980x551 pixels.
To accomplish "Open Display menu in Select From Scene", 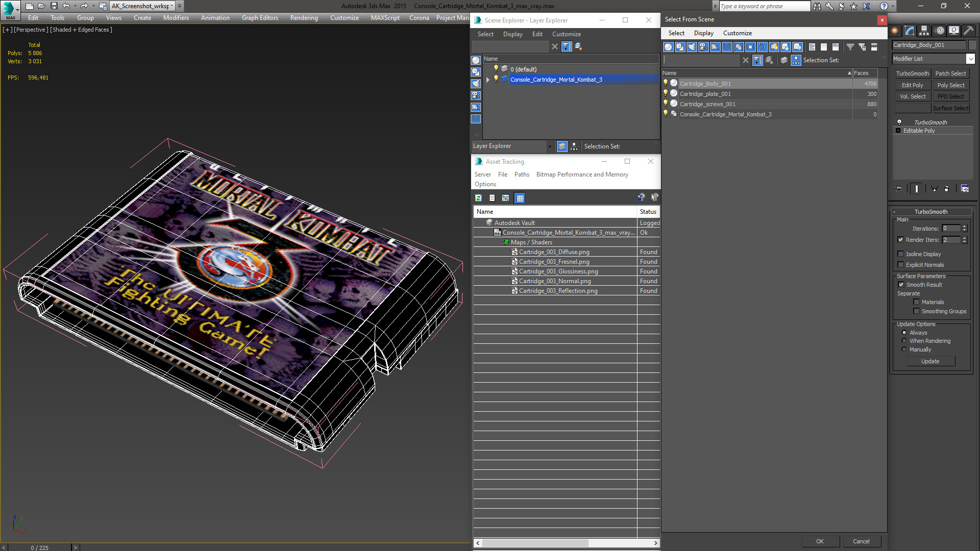I will [703, 33].
